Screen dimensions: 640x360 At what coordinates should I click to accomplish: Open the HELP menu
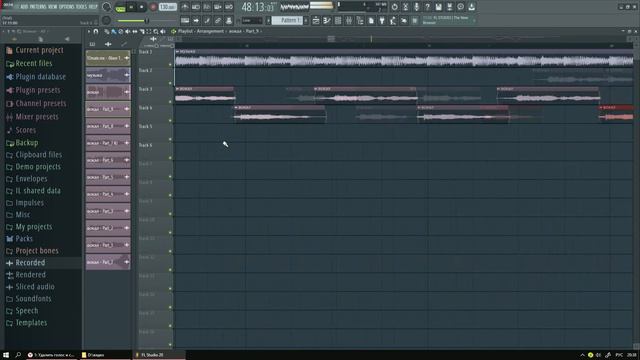pyautogui.click(x=93, y=7)
